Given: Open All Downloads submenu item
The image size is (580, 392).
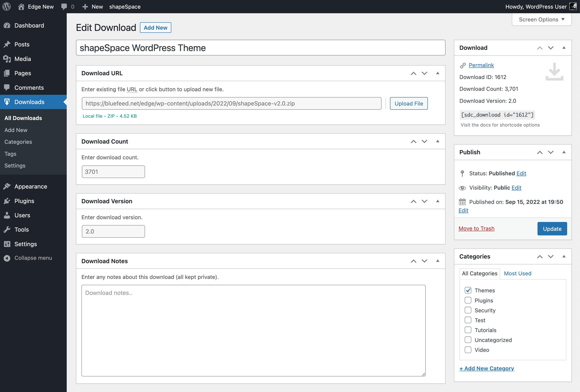Looking at the screenshot, I should [x=23, y=118].
